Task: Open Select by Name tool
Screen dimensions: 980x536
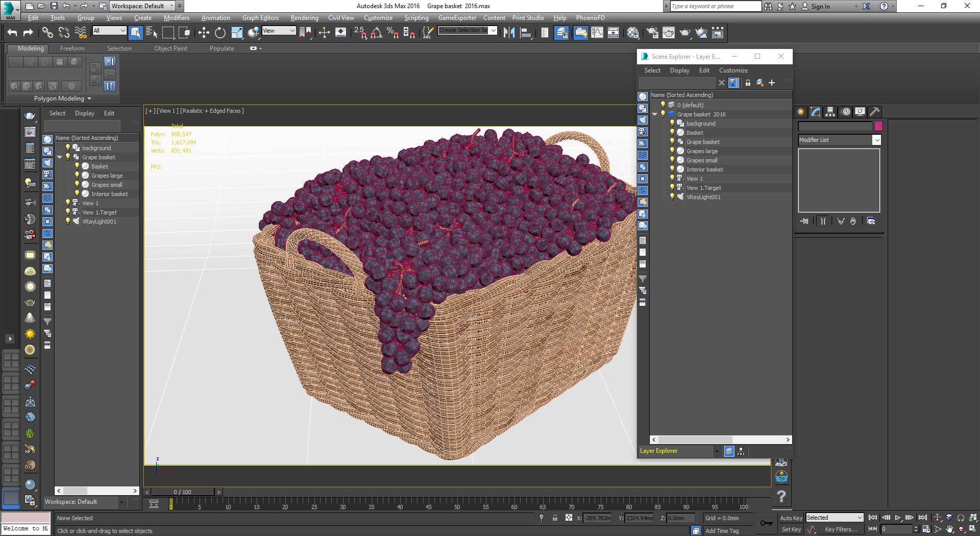Action: click(152, 33)
